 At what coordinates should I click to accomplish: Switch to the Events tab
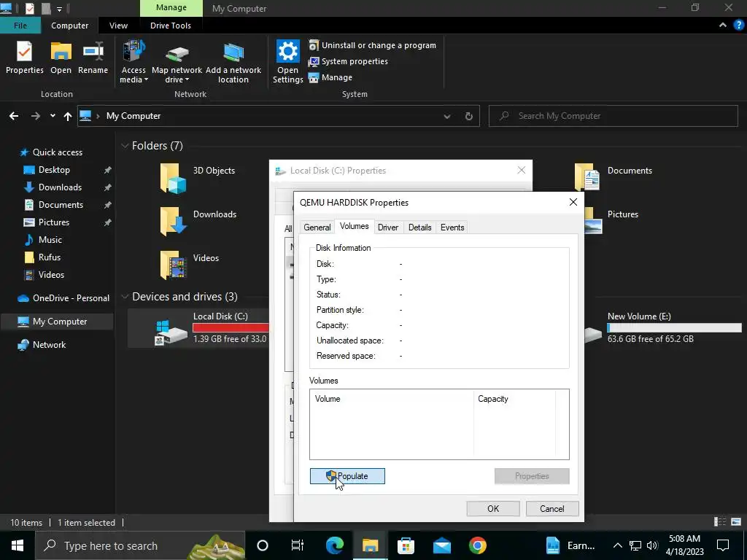[x=452, y=227]
